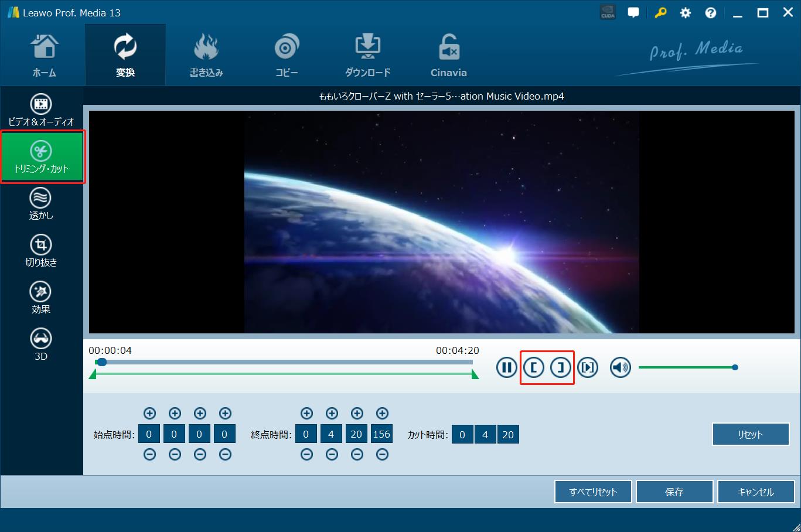Click the Reset (リセット) button
This screenshot has height=532, width=801.
pyautogui.click(x=750, y=435)
